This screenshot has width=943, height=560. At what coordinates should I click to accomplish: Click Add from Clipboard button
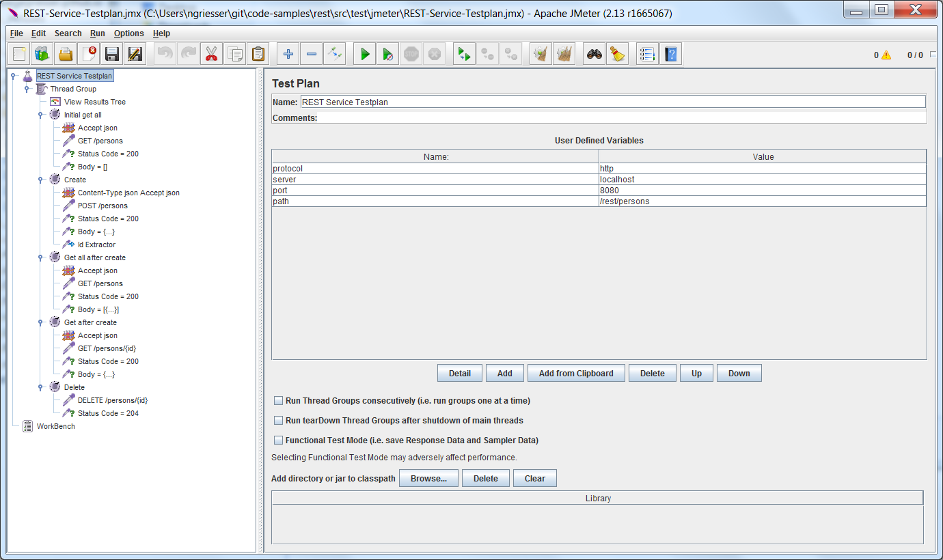[576, 373]
